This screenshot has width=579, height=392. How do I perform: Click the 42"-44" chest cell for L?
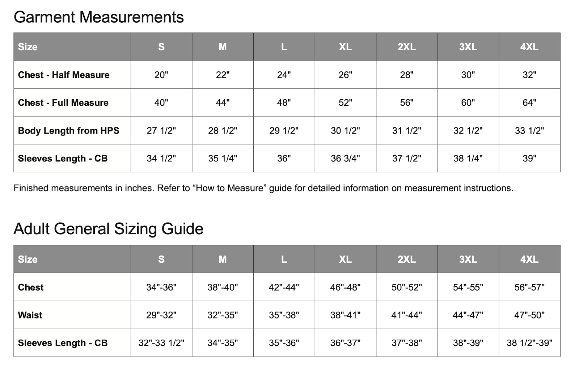point(284,287)
